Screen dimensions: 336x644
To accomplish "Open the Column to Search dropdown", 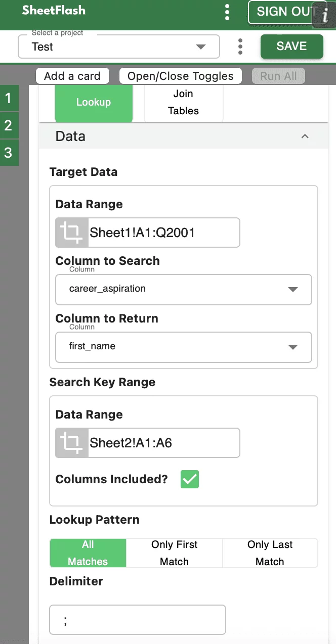I will coord(183,289).
